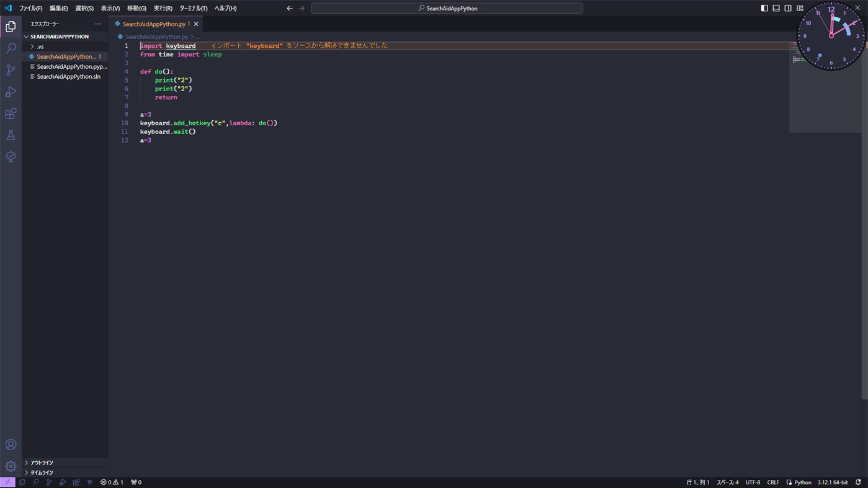Close the SearchAidAppPython.py tab
Screen dimensions: 868x488
coord(196,24)
